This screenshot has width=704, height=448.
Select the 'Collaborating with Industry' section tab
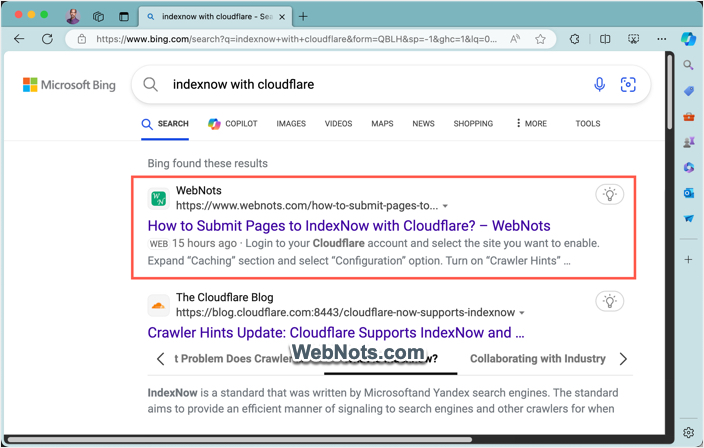pyautogui.click(x=538, y=359)
